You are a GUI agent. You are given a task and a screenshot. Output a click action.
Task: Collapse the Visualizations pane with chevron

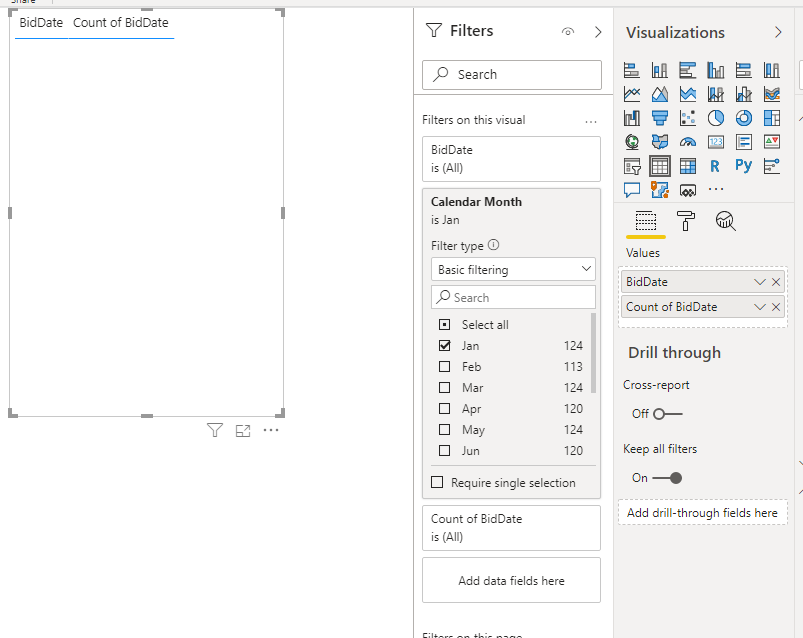778,32
